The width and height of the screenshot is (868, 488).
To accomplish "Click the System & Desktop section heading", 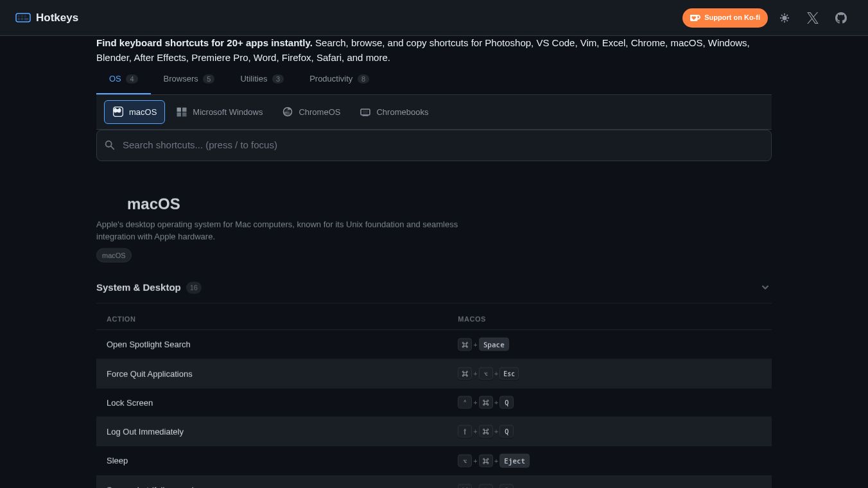I will click(x=139, y=288).
